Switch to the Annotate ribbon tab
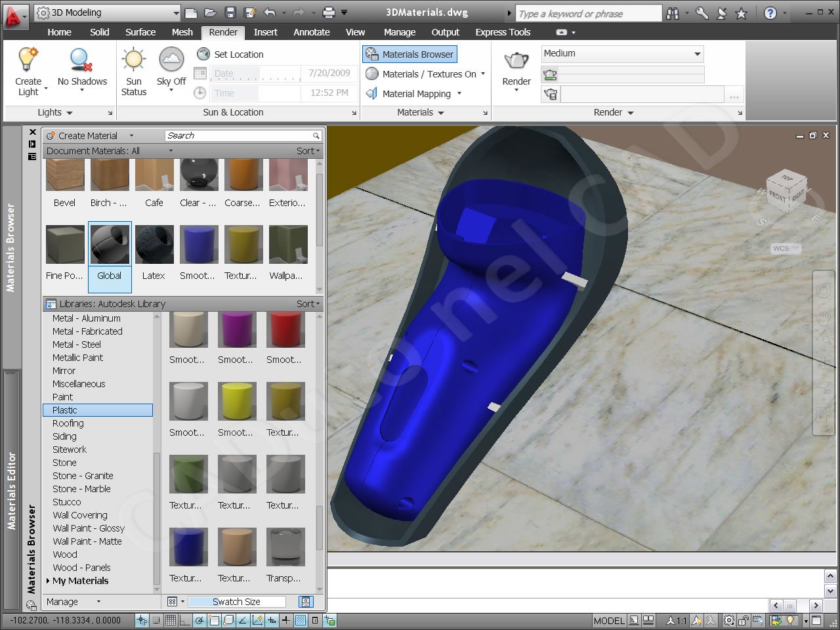Image resolution: width=840 pixels, height=630 pixels. pyautogui.click(x=311, y=31)
